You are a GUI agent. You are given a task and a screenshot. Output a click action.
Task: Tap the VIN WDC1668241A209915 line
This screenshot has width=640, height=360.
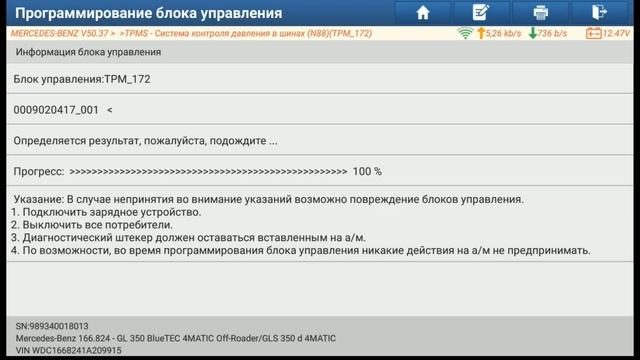(69, 350)
